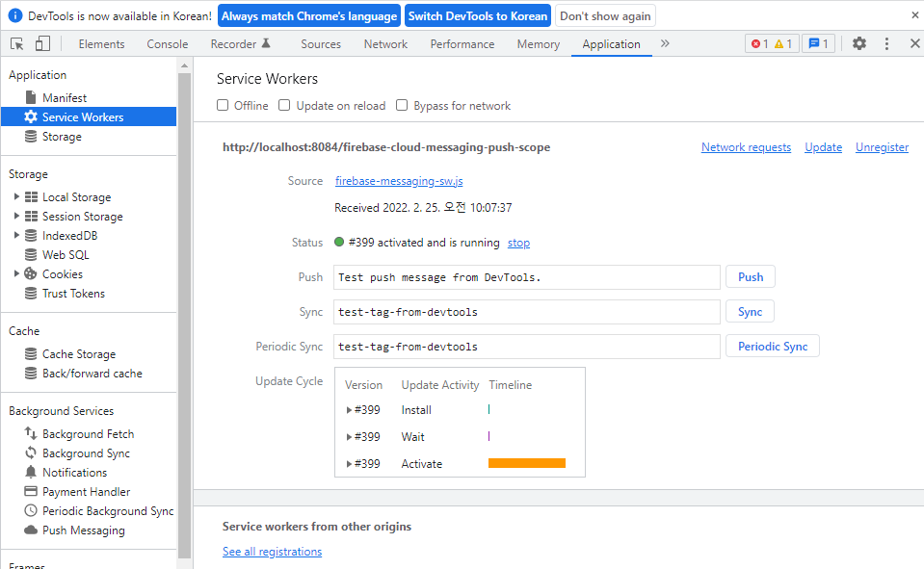924x569 pixels.
Task: Switch to the Elements tab
Action: pyautogui.click(x=101, y=44)
